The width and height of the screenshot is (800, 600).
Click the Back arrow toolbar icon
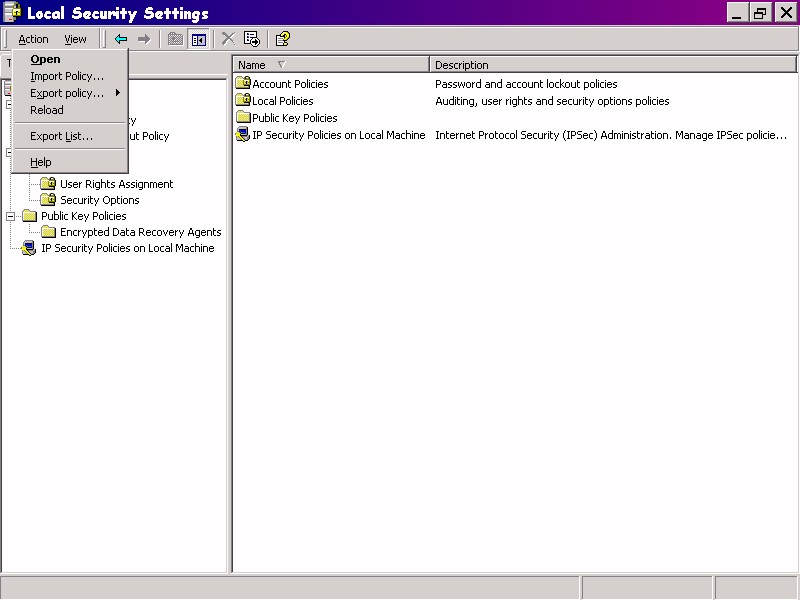[121, 39]
